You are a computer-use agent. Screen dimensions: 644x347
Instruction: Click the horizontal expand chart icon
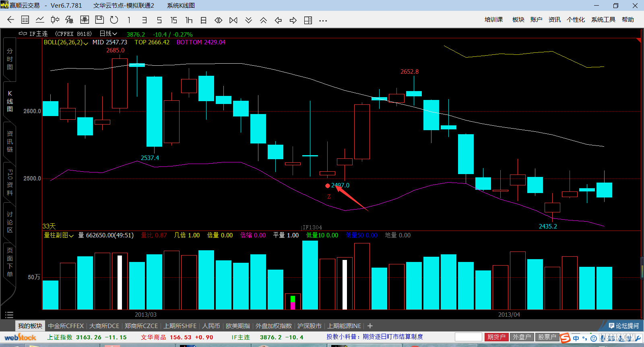219,20
